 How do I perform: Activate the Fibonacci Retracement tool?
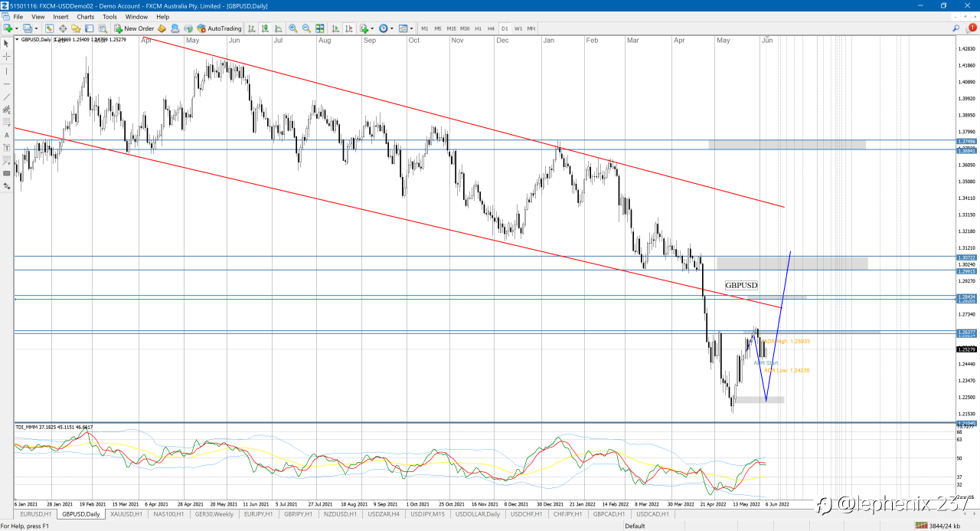(7, 123)
